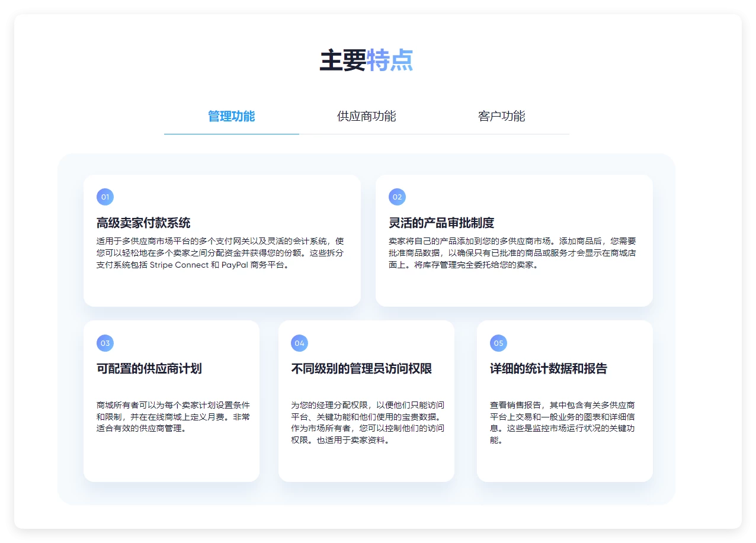
Task: Click the 可配置的供应商计划 title
Action: pos(149,369)
